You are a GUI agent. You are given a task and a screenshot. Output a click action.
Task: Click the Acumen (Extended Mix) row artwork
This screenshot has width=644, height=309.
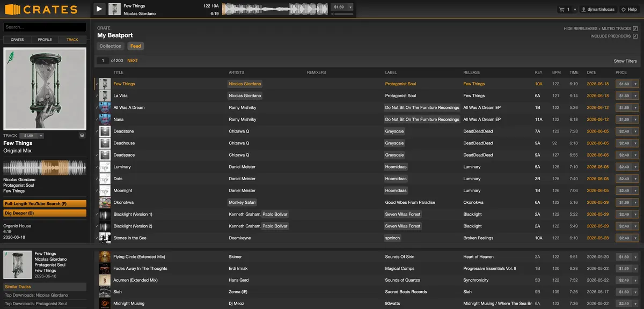105,280
